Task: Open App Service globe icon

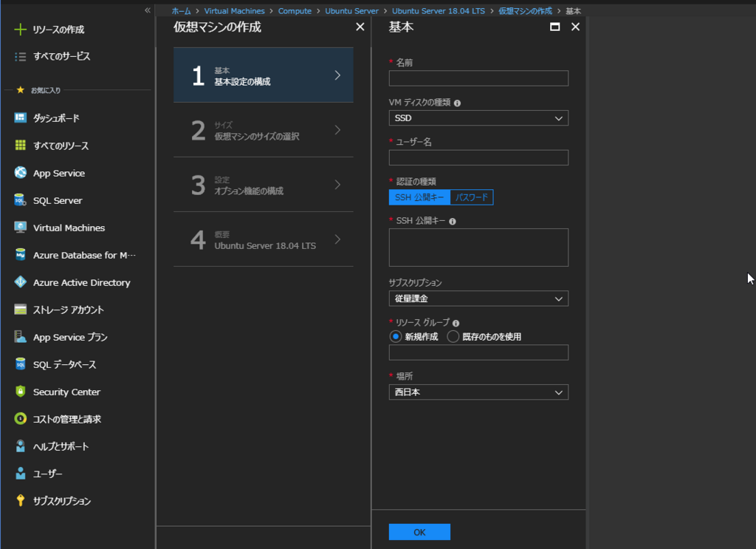Action: (x=20, y=173)
